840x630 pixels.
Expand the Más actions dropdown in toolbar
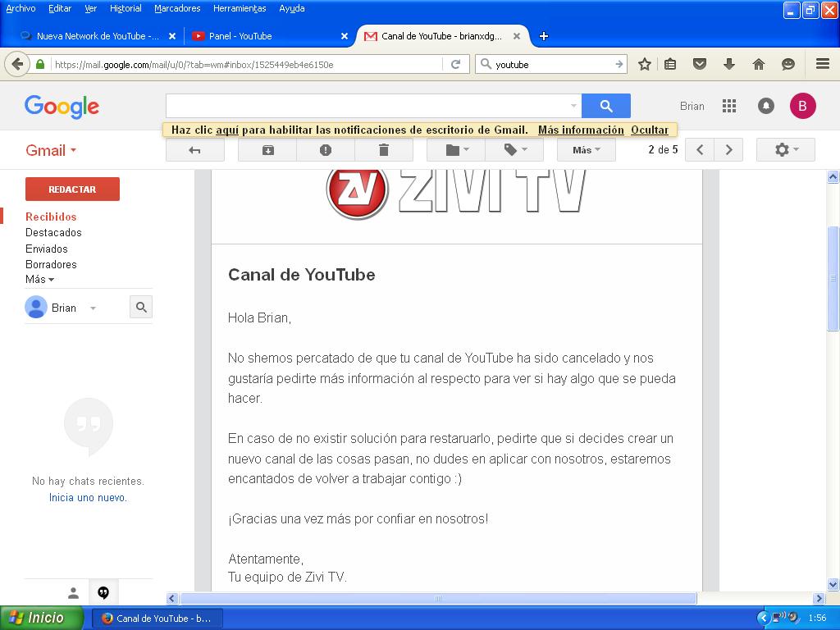pos(586,150)
